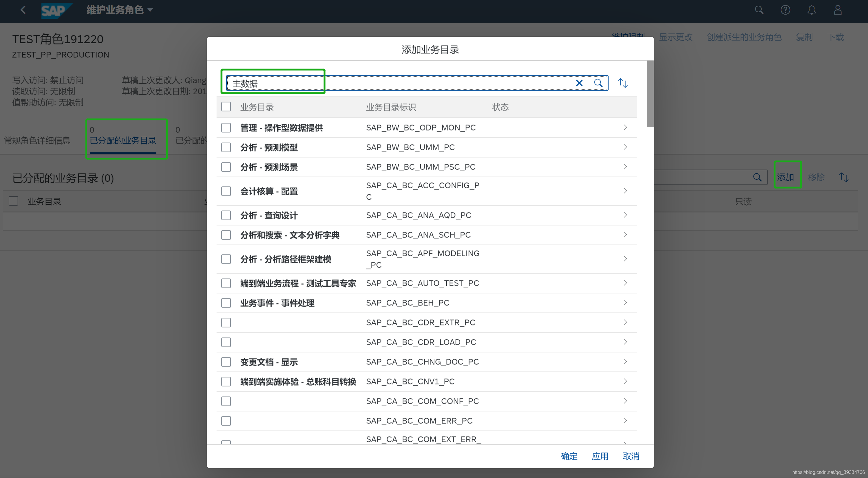The height and width of the screenshot is (478, 868).
Task: Click the back arrow in header
Action: pyautogui.click(x=23, y=10)
